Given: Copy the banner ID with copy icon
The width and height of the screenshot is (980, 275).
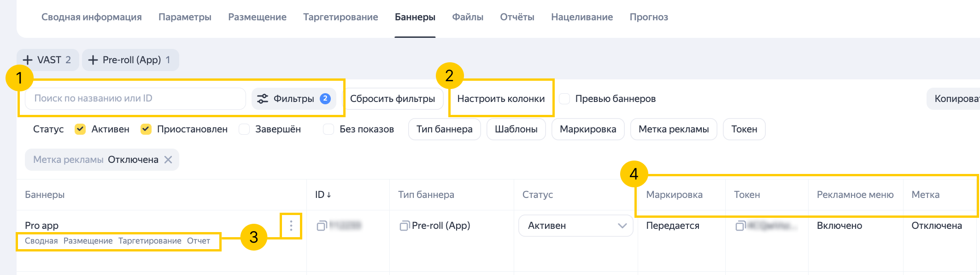Looking at the screenshot, I should point(322,226).
